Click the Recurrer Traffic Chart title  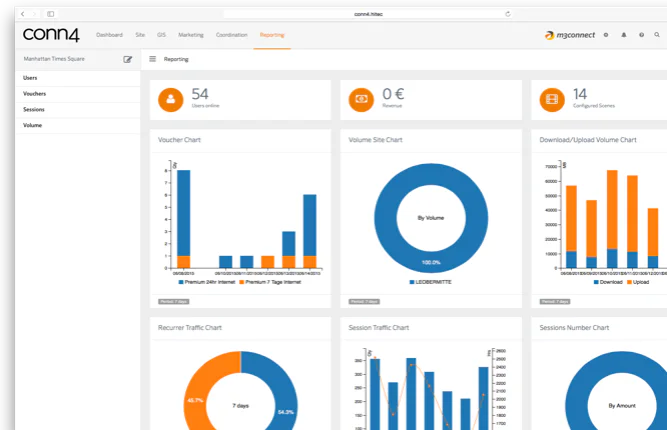coord(190,327)
